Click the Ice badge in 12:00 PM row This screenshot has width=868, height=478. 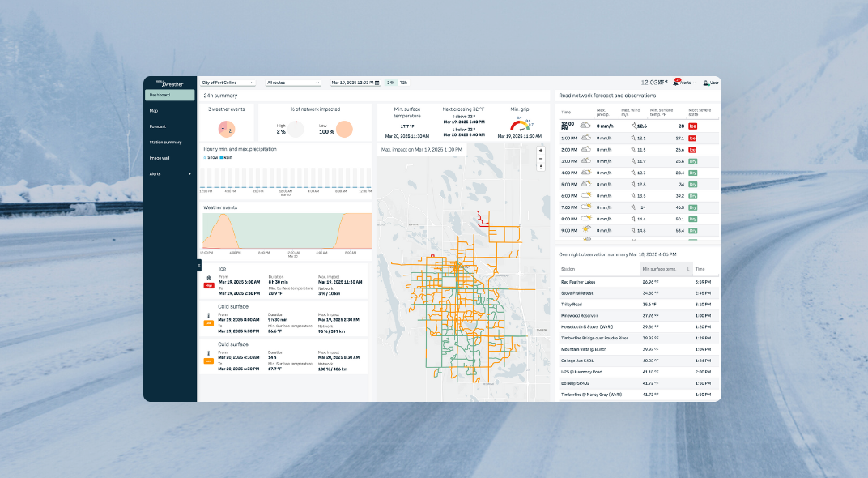692,126
